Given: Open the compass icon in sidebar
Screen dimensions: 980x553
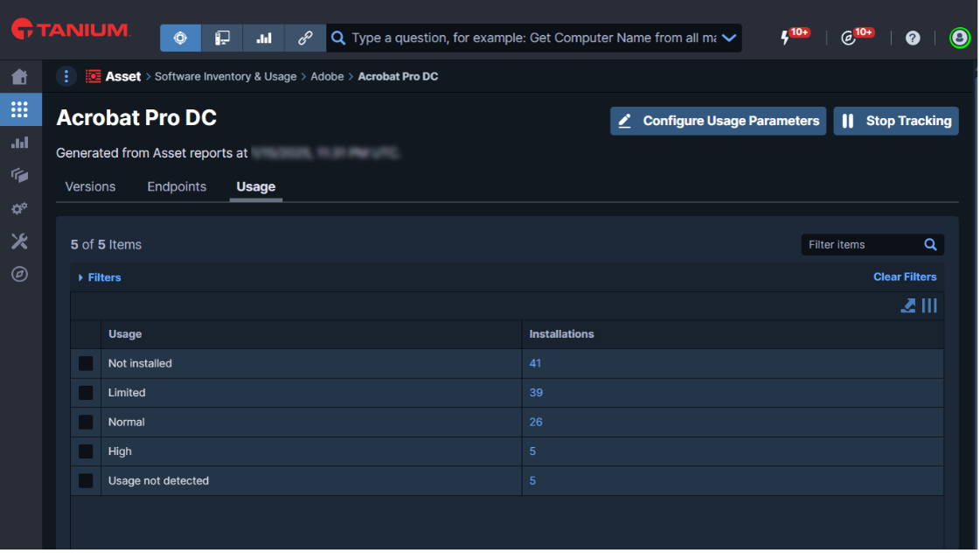Looking at the screenshot, I should [20, 274].
